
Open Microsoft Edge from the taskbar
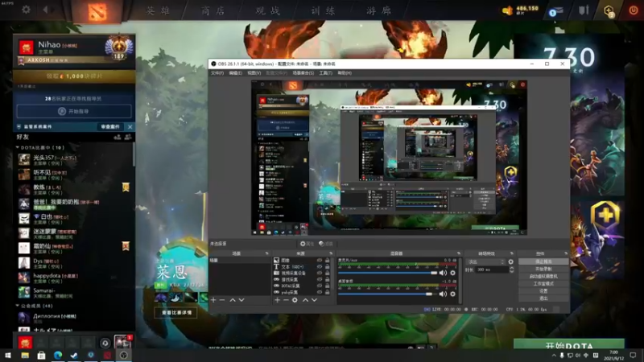click(58, 356)
